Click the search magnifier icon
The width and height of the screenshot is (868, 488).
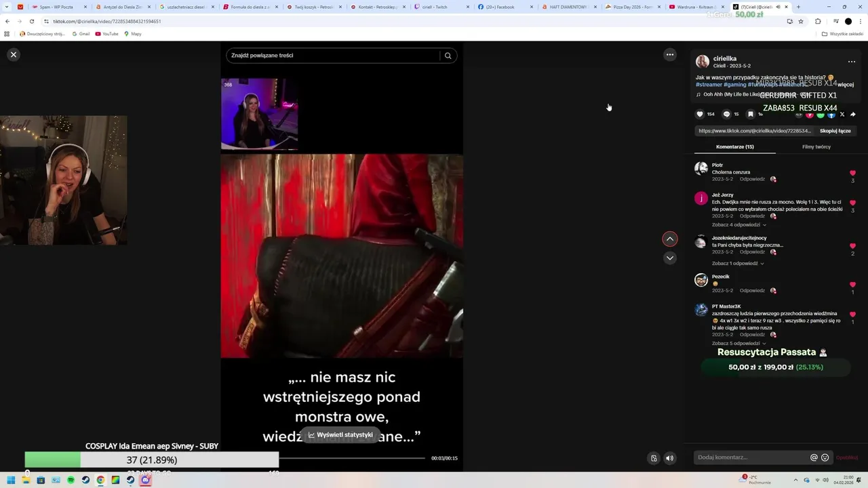448,56
